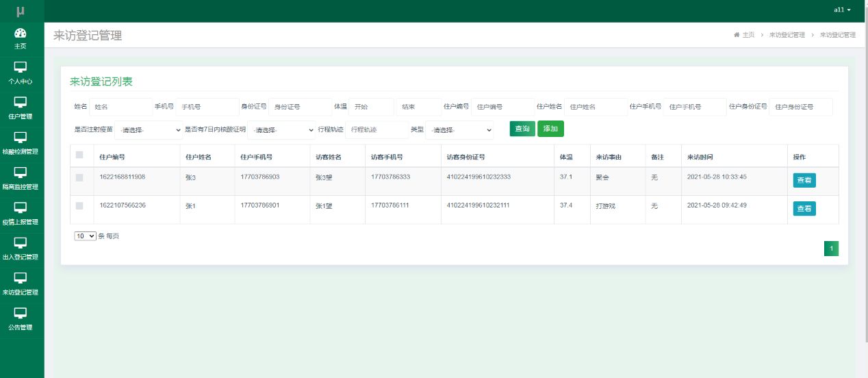
Task: Click the 访客姓名 column header
Action: click(328, 157)
